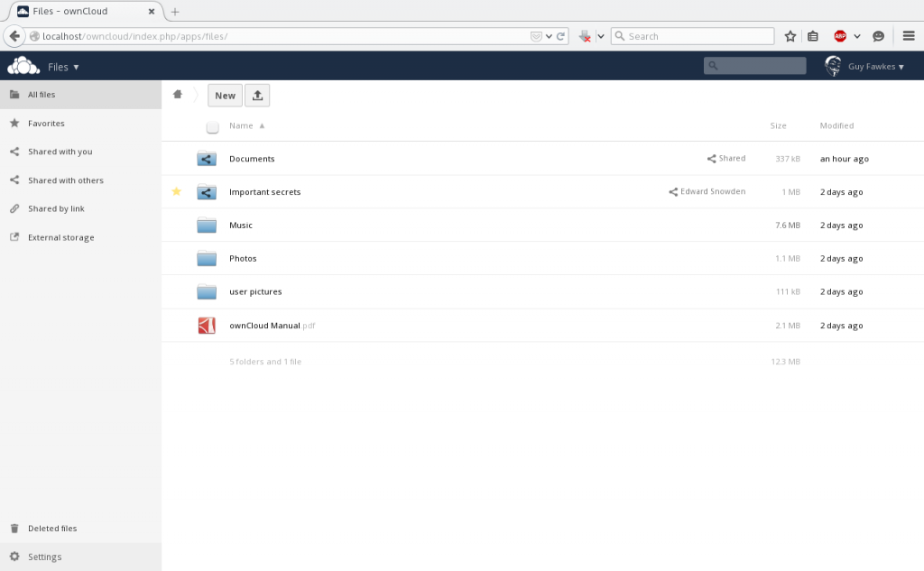This screenshot has height=571, width=924.
Task: Select the Files - ownCloud browser tab
Action: pos(72,12)
